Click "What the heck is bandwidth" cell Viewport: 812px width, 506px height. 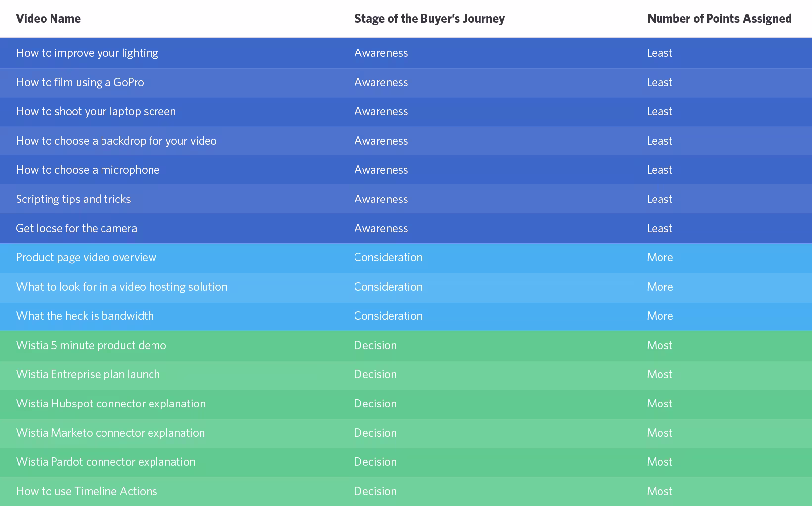85,316
